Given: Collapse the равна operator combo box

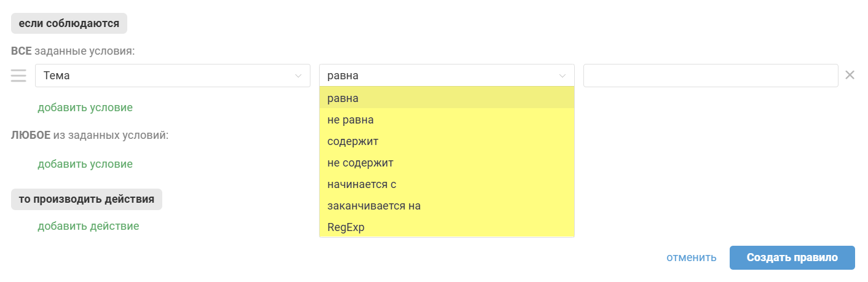Looking at the screenshot, I should (446, 76).
